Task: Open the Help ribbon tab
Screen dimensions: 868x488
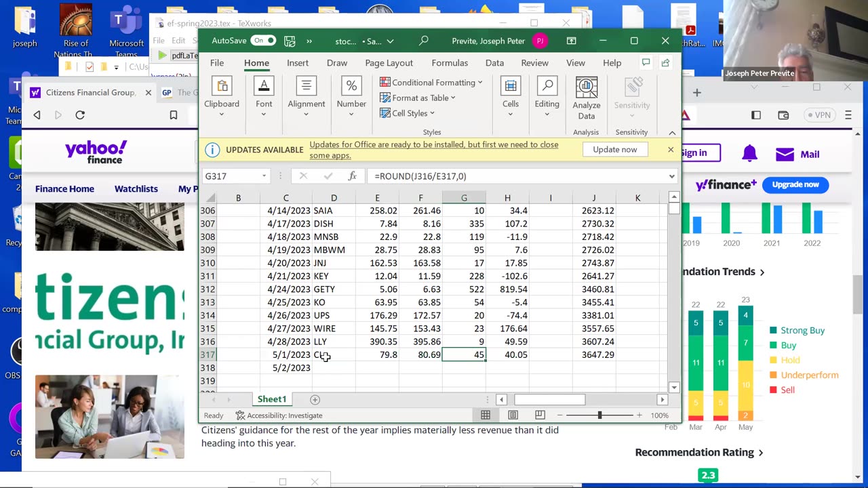Action: 612,63
